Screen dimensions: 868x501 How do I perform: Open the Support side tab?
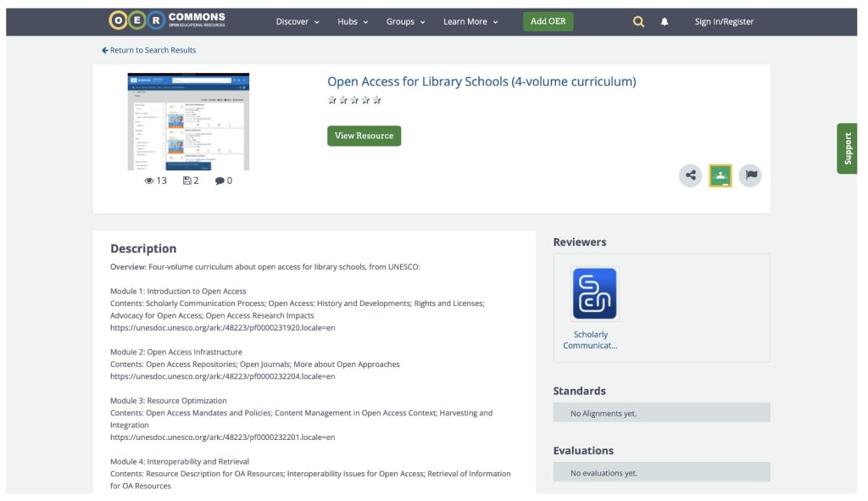(847, 147)
